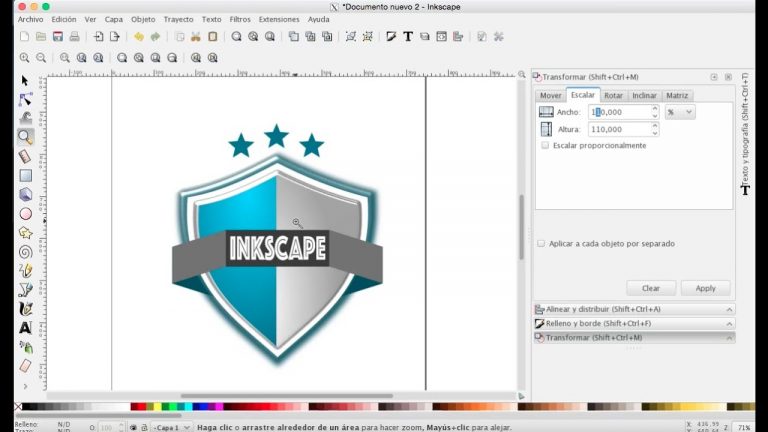This screenshot has width=768, height=432.
Task: Select the Text tool in toolbox
Action: tap(25, 328)
